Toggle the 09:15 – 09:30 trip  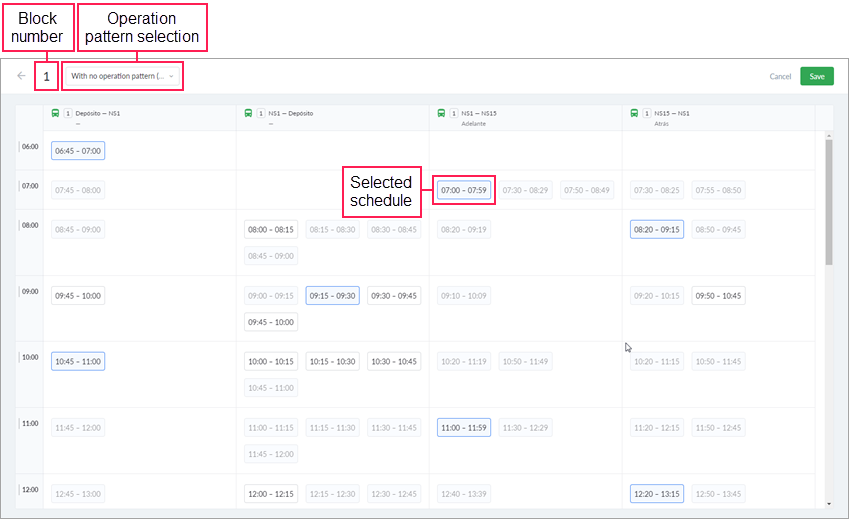coord(332,296)
